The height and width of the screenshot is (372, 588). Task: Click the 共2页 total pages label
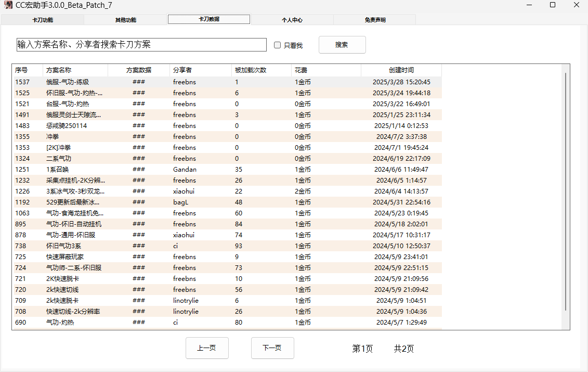tap(404, 349)
